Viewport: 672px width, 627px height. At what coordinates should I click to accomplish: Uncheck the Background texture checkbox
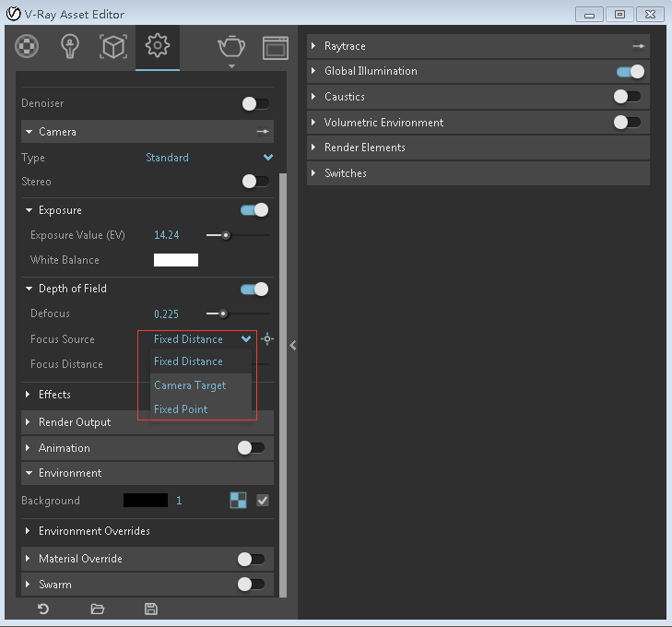tap(263, 501)
